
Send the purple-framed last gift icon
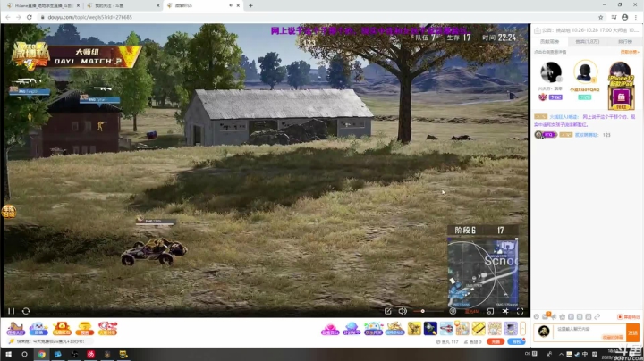tap(511, 329)
